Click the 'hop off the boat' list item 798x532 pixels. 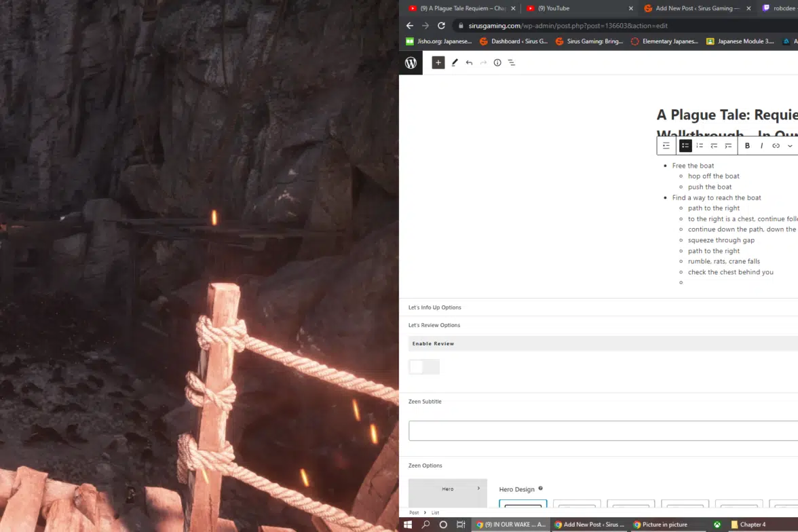tap(714, 176)
